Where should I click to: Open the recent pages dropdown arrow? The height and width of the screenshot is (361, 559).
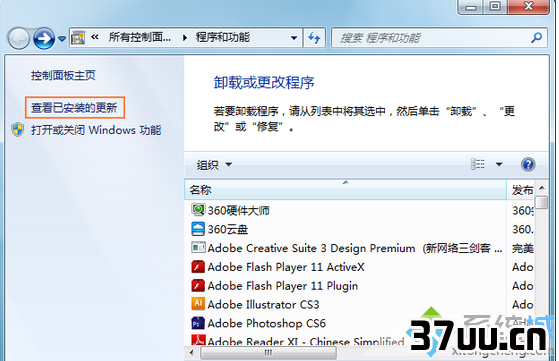(62, 38)
